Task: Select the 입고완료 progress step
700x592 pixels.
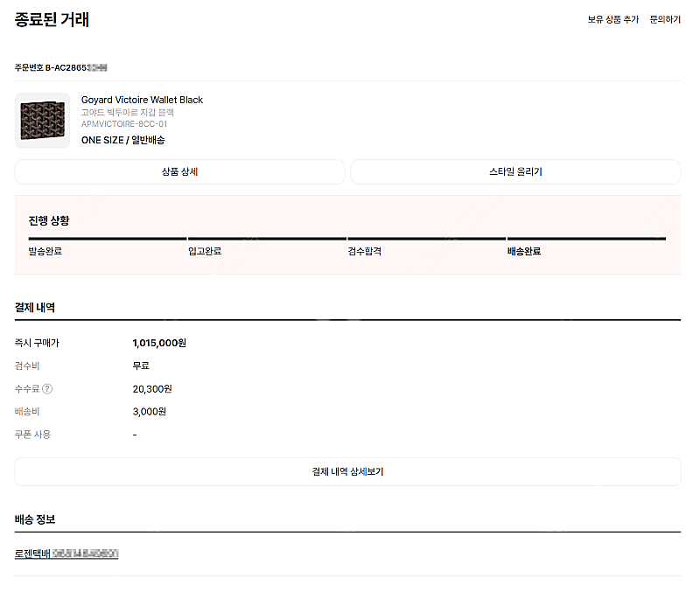Action: (205, 251)
